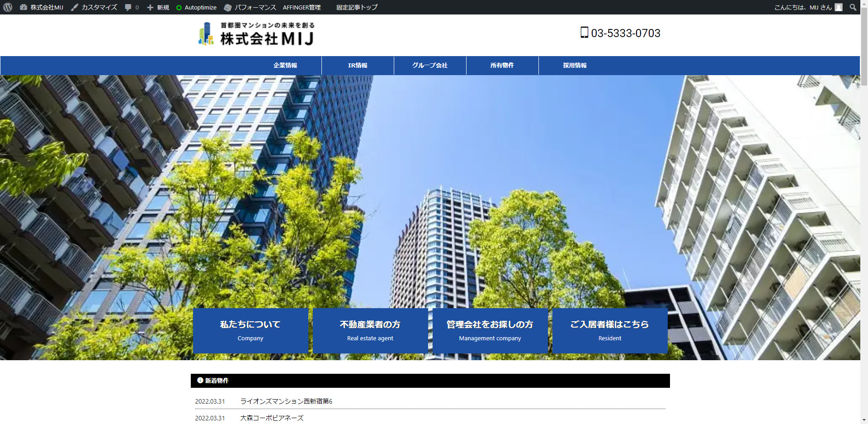868x424 pixels.
Task: Open the IR情報 menu
Action: (357, 65)
